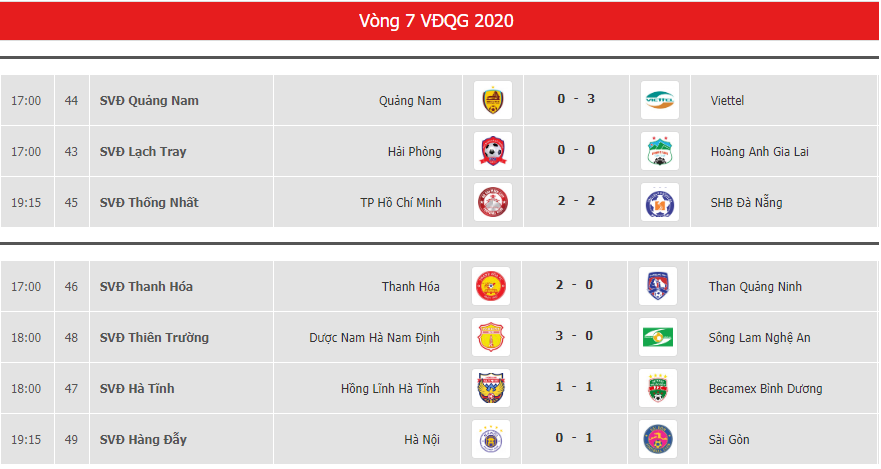Select SVĐ Hàng Đẫy stadium name
This screenshot has width=881, height=469.
[143, 439]
